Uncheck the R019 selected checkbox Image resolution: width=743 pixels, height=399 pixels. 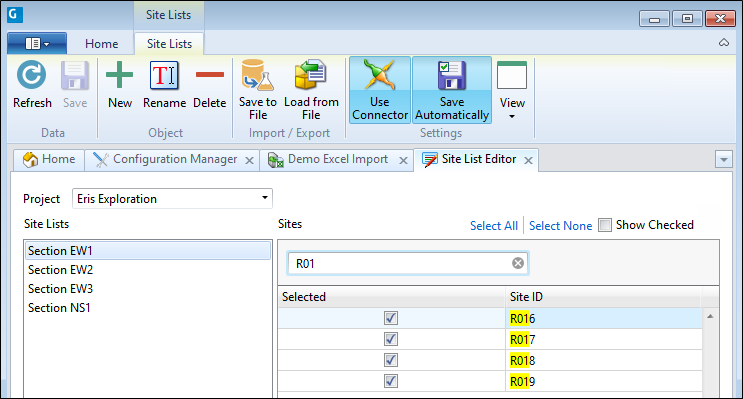point(391,381)
